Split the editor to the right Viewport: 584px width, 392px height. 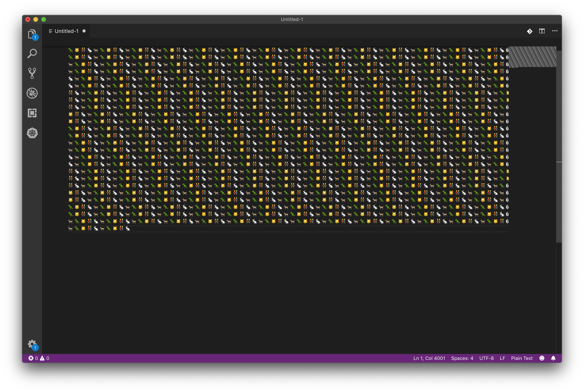(x=542, y=31)
